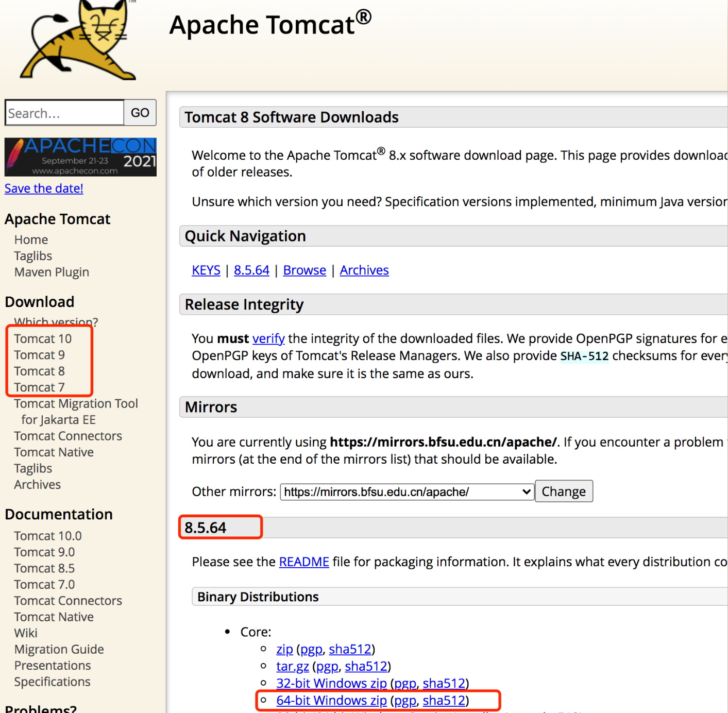Open the Specifications link
Screen dimensions: 728x713
click(53, 682)
